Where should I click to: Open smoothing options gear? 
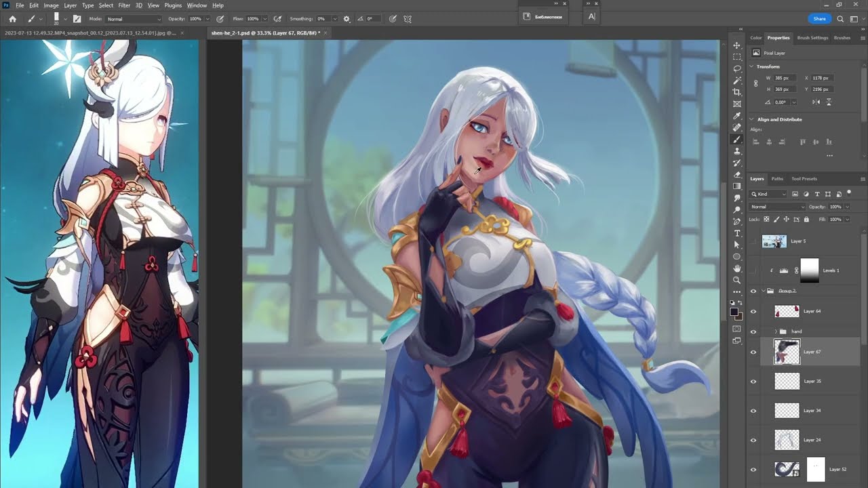[x=347, y=19]
